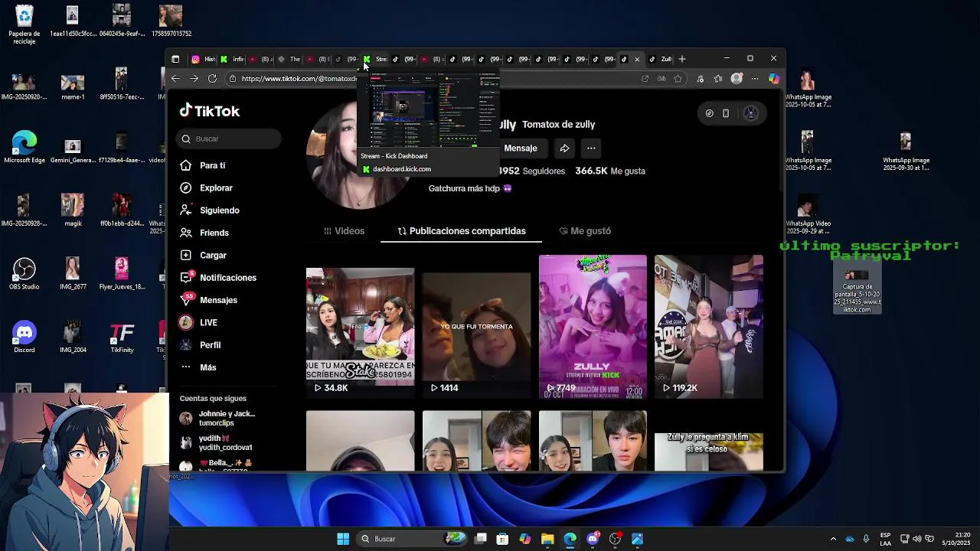Switch to the Instagram Hist tab
This screenshot has height=551, width=980.
point(203,59)
